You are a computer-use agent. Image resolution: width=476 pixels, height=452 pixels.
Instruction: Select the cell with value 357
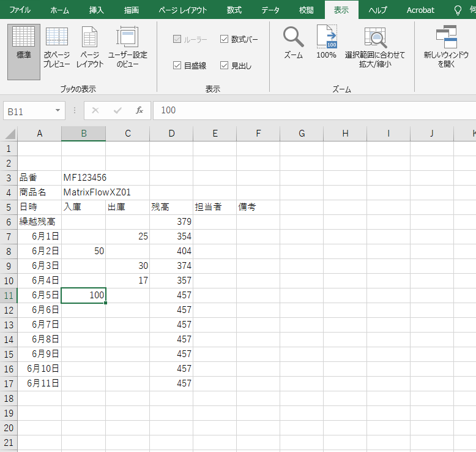click(171, 281)
